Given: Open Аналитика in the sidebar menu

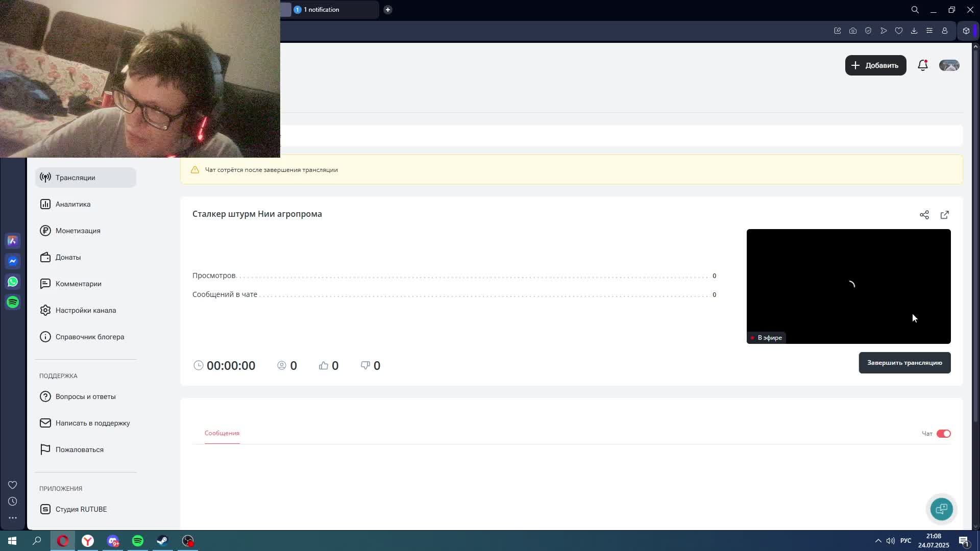Looking at the screenshot, I should point(73,204).
